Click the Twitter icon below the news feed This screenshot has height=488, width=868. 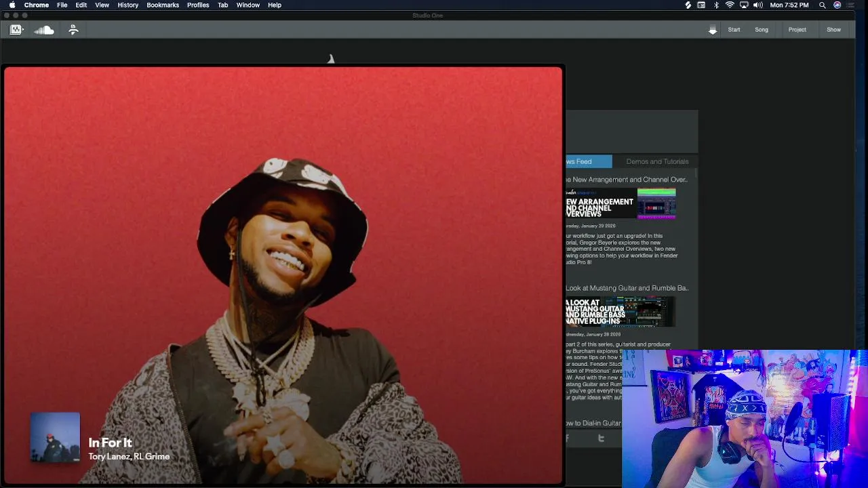click(601, 439)
